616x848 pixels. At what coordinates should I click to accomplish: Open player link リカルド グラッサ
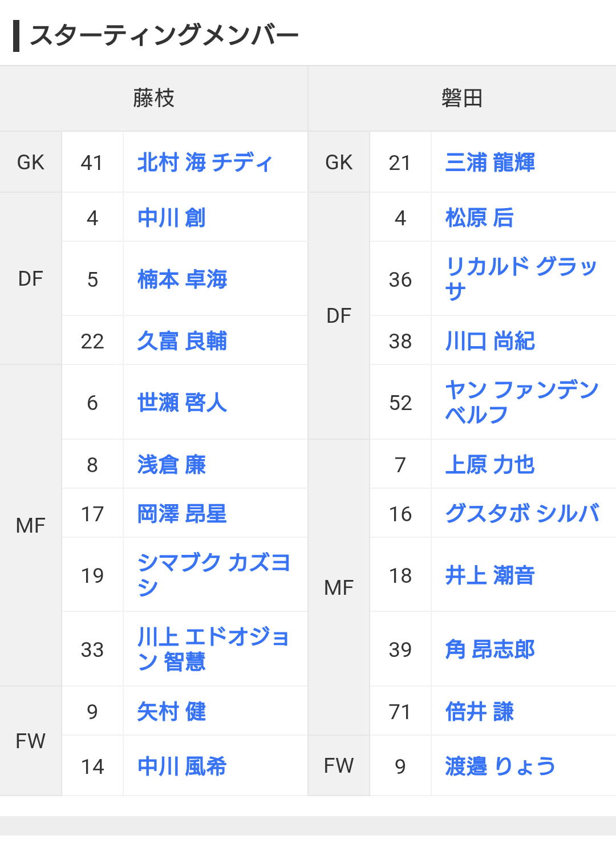(522, 279)
